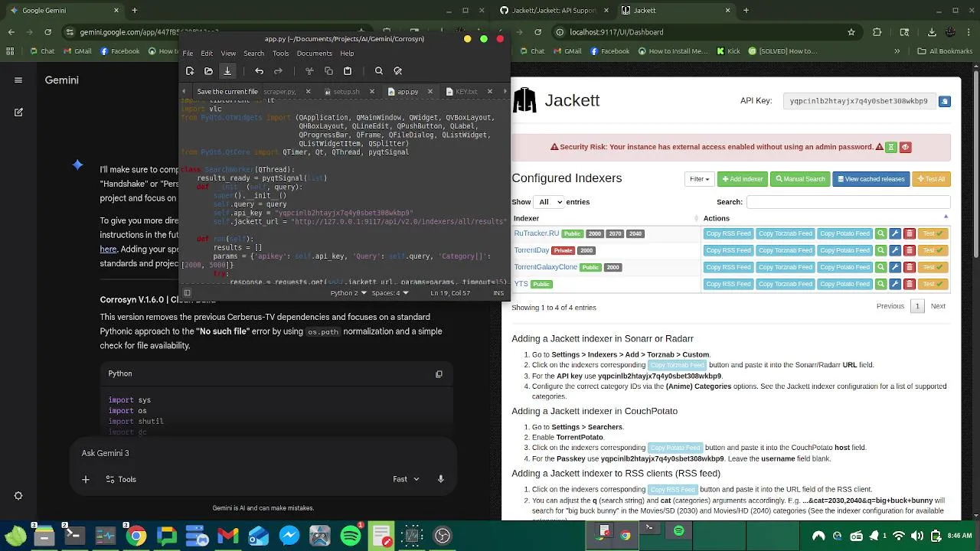Screen dimensions: 980x551
Task: Open find and replace in the editor
Action: (x=397, y=71)
